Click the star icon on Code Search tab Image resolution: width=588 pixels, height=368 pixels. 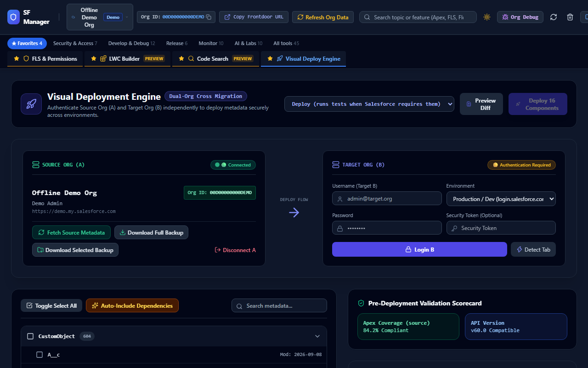click(x=181, y=59)
